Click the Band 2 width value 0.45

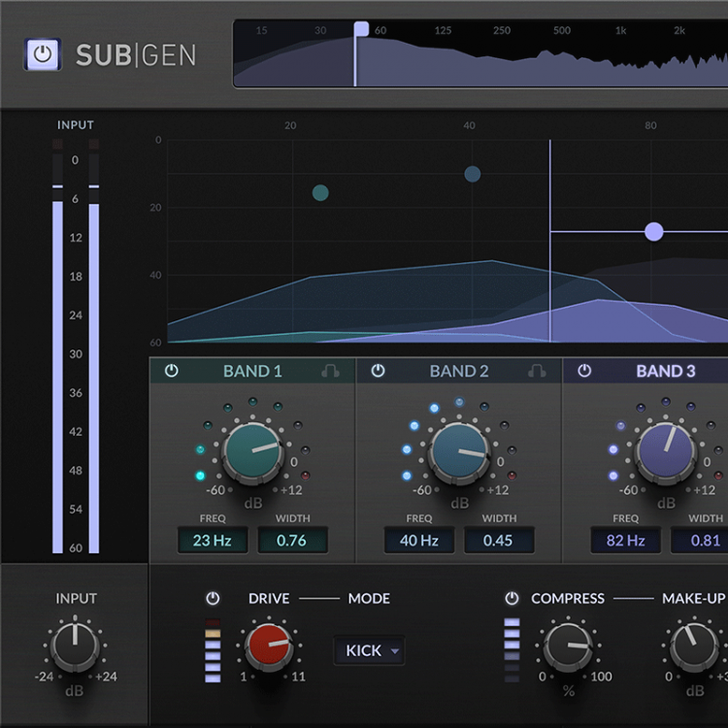point(498,541)
